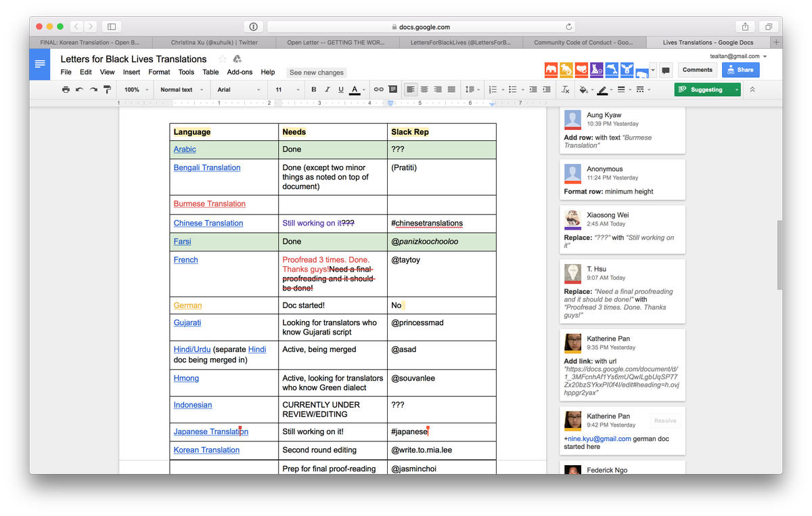Open the Arabic link in the table

(x=185, y=149)
